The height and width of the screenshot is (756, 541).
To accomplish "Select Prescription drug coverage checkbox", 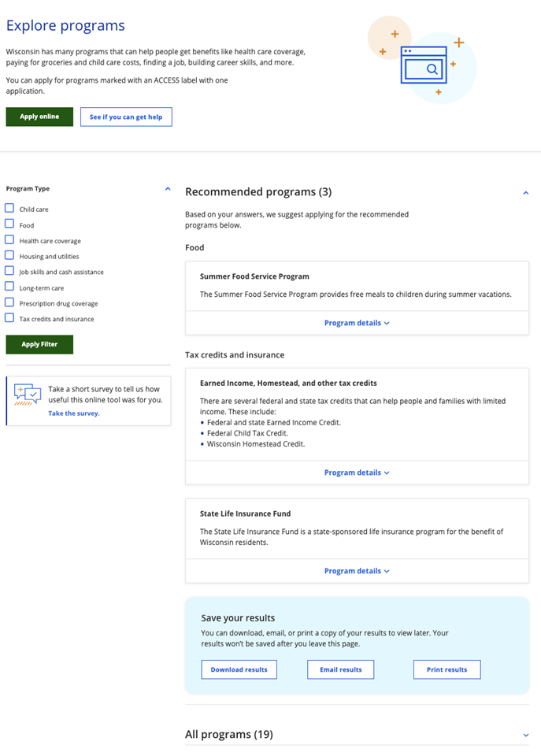I will tap(9, 303).
